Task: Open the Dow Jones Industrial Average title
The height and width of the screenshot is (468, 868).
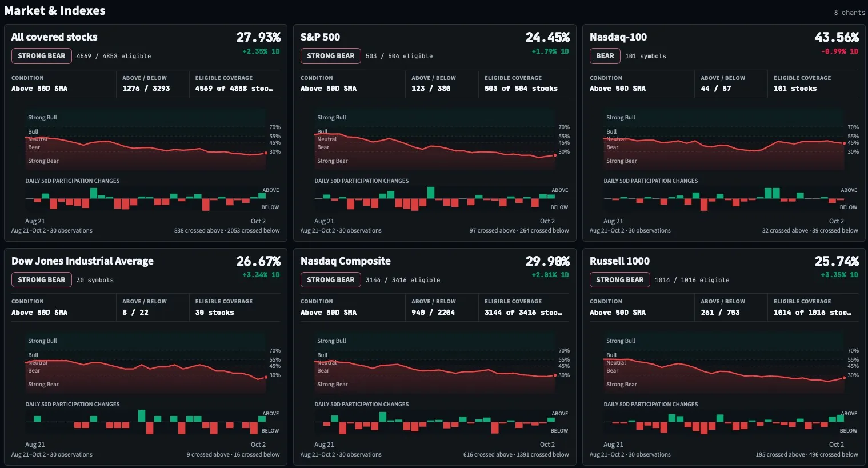Action: tap(82, 261)
